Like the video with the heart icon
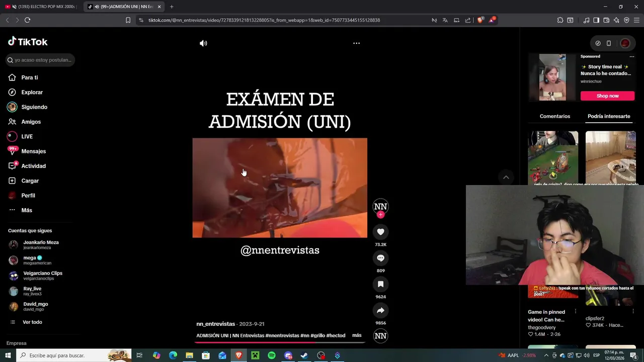This screenshot has height=362, width=644. point(380,232)
